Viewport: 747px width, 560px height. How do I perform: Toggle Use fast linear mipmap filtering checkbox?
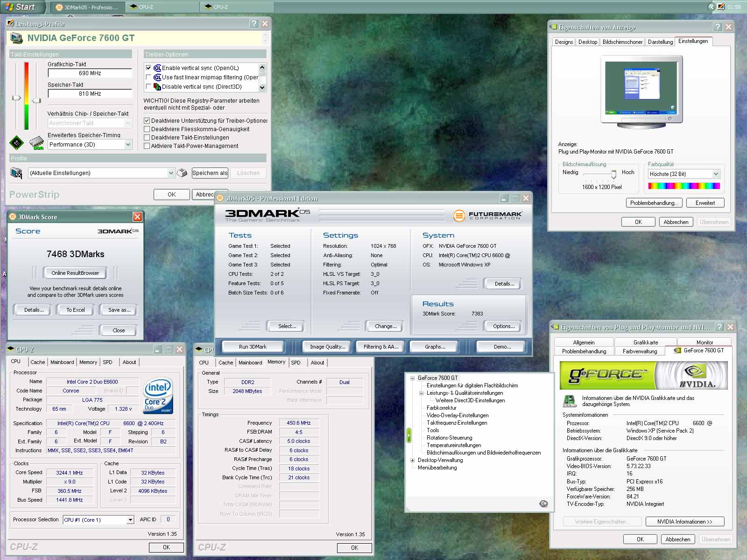click(148, 77)
